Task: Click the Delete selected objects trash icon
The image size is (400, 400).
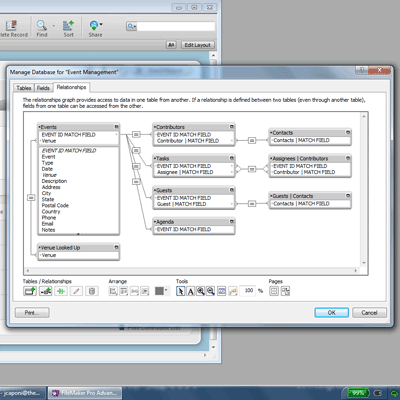Action: 92,291
